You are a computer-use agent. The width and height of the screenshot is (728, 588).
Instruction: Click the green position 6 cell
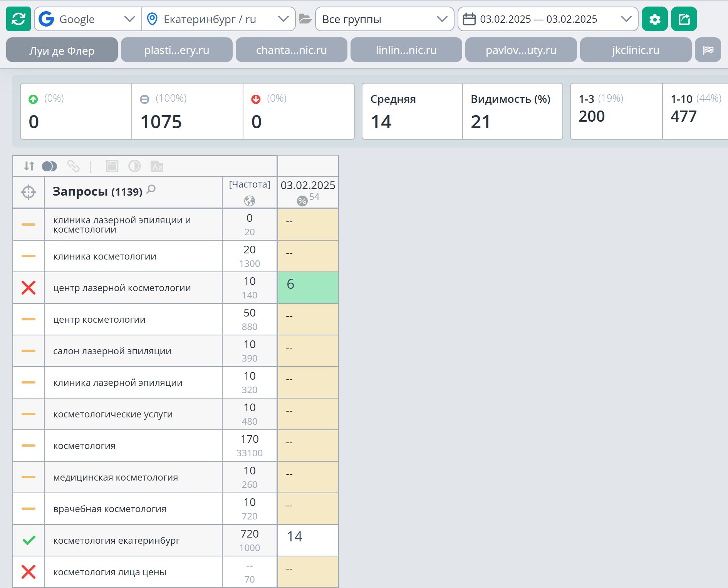(x=308, y=288)
